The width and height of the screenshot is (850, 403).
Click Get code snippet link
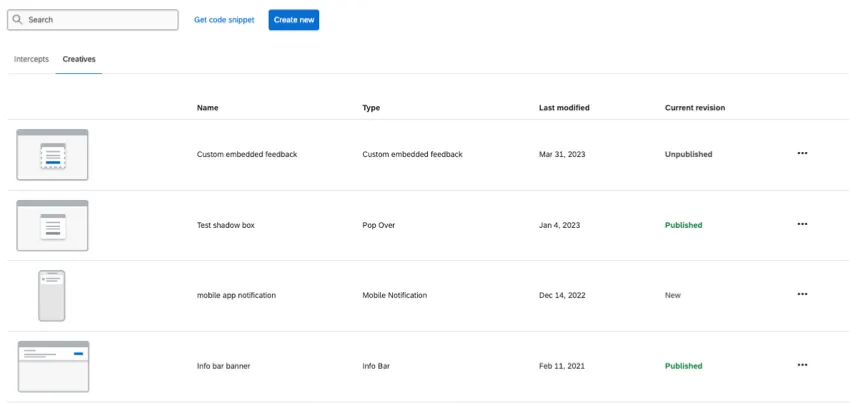224,20
